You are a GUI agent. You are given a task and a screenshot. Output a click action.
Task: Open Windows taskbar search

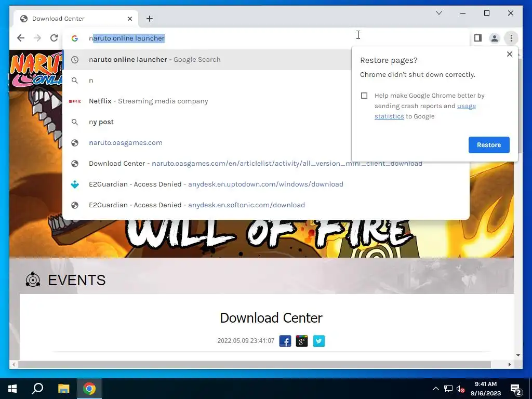(x=37, y=389)
